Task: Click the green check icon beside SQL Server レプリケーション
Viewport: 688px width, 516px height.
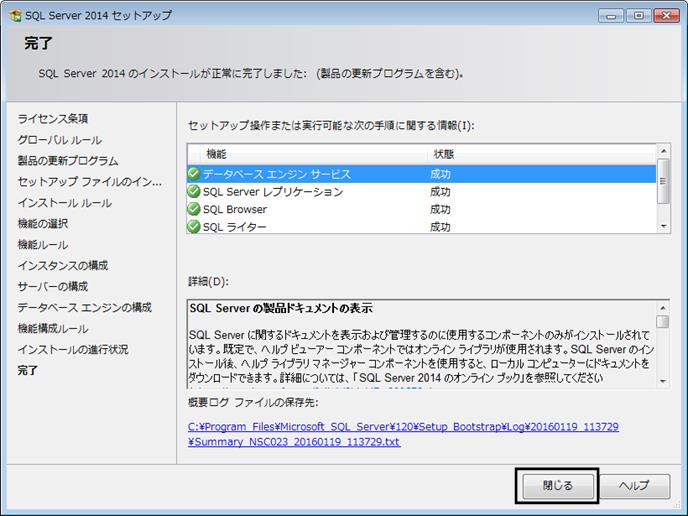Action: coord(194,191)
